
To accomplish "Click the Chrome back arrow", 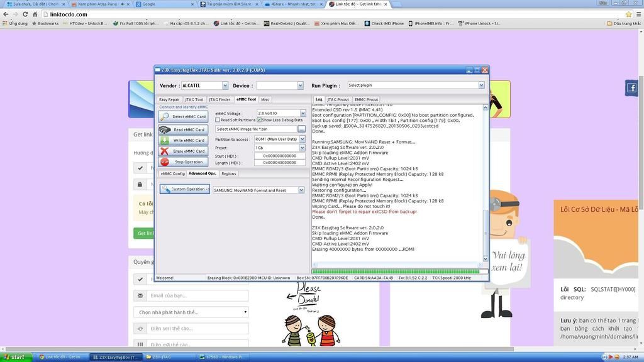I will point(6,14).
